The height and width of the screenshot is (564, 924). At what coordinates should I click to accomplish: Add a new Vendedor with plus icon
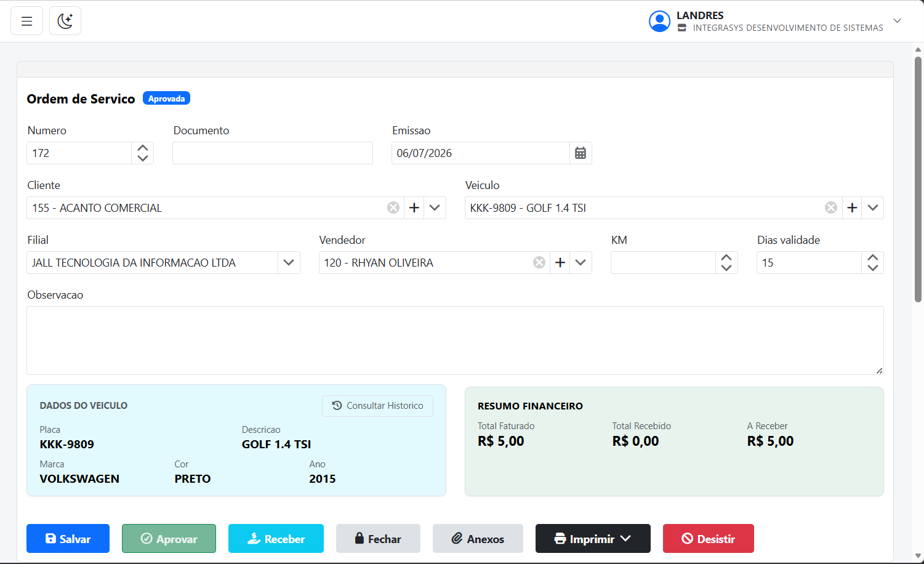click(x=560, y=263)
